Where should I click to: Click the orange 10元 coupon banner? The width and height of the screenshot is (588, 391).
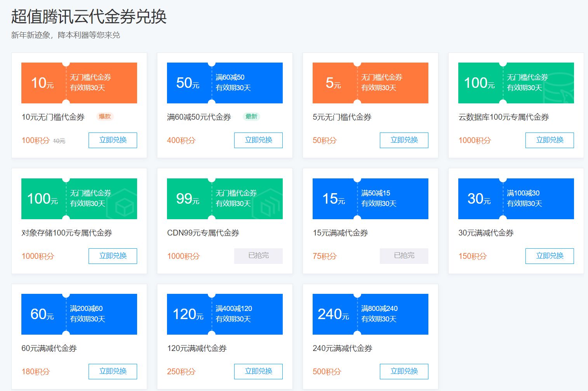pyautogui.click(x=79, y=83)
